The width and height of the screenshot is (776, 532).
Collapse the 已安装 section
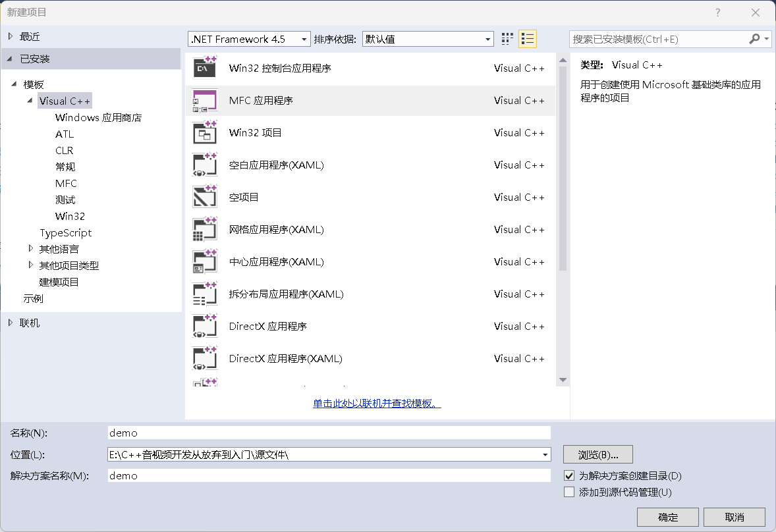coord(9,59)
